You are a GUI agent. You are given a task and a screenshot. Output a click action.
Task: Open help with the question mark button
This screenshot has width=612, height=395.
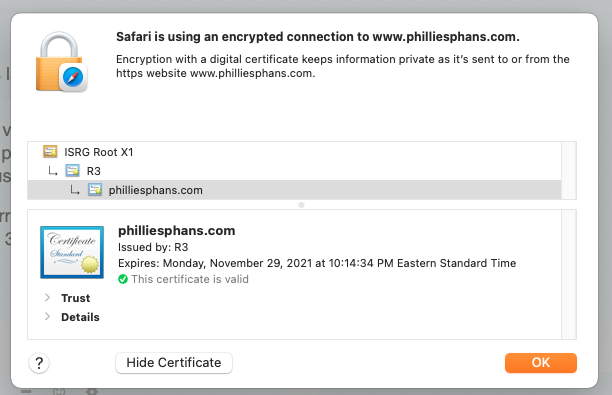[39, 363]
